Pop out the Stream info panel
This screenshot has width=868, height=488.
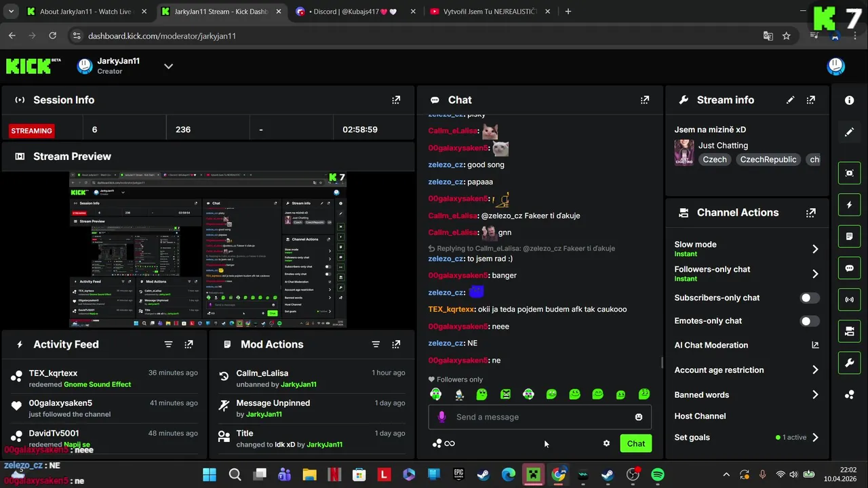811,100
